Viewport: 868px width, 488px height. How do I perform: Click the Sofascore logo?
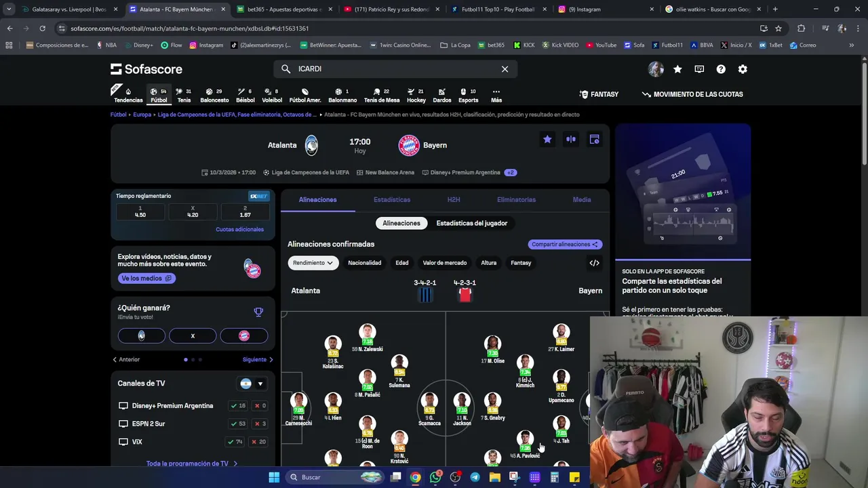146,69
